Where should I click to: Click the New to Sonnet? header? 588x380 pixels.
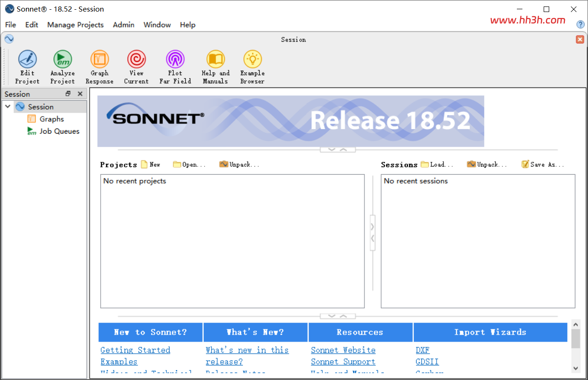pos(151,332)
